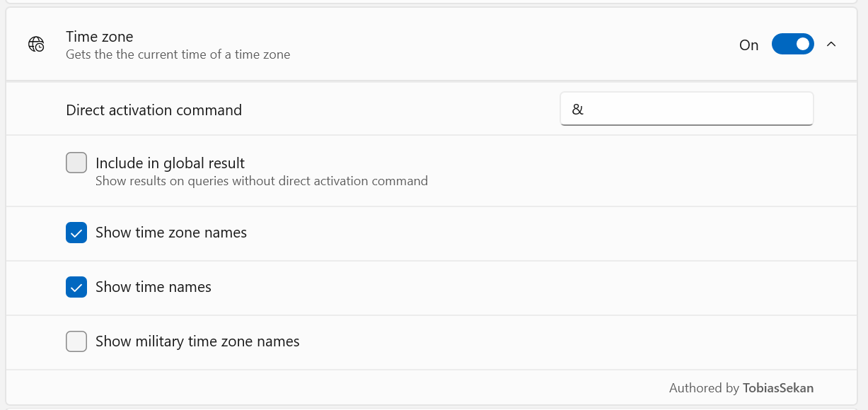The image size is (868, 410).
Task: Click the empty box beside Include in global result
Action: pos(76,162)
